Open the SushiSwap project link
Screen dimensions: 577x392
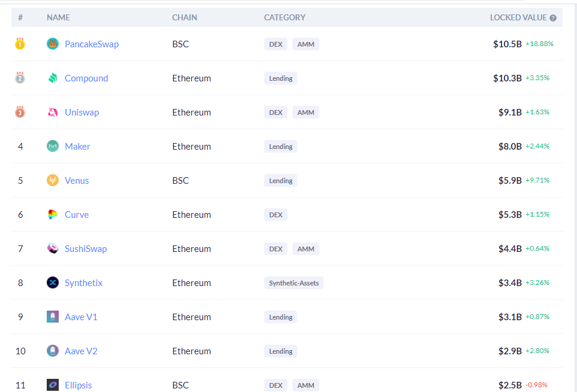point(86,249)
